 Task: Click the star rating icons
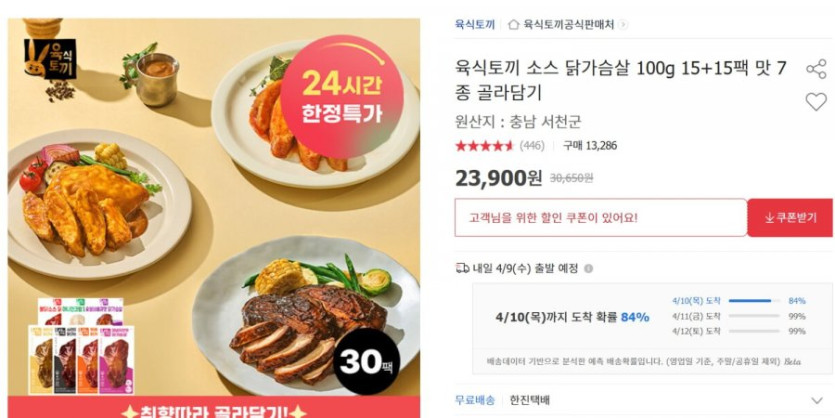(x=484, y=146)
